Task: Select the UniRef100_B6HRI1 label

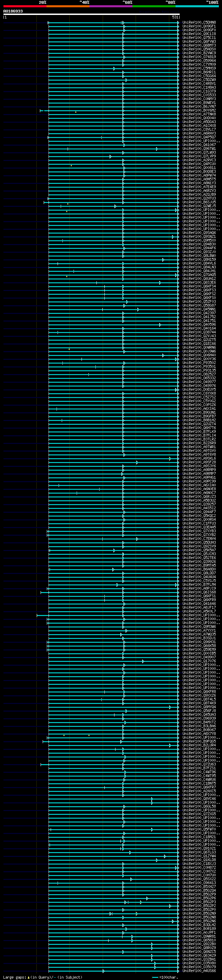Action: (199, 72)
